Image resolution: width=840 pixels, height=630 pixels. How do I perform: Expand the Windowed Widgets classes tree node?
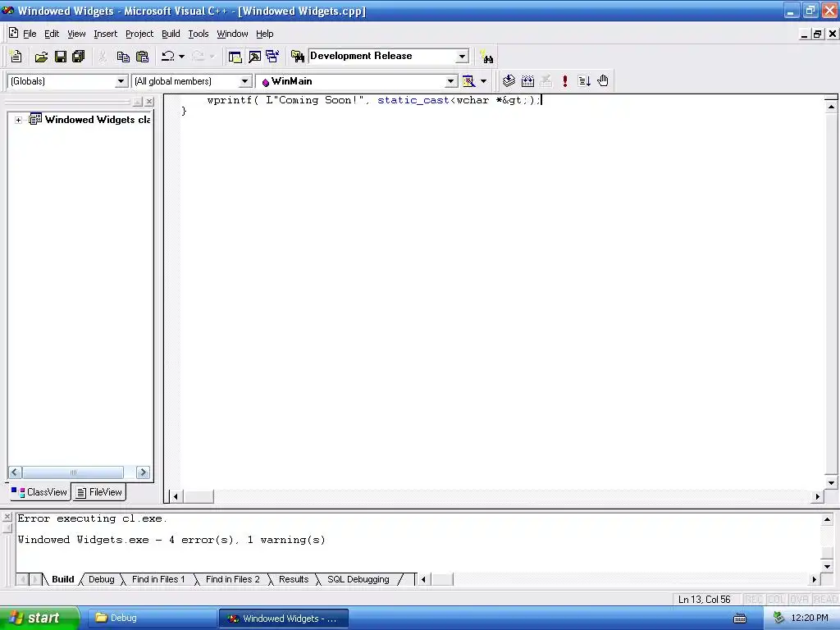click(x=18, y=120)
